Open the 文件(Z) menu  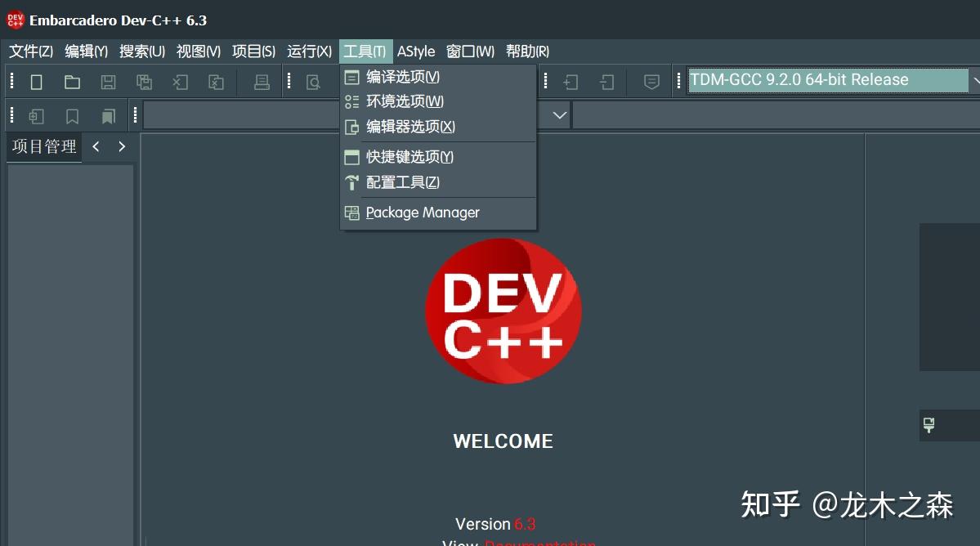click(x=30, y=51)
